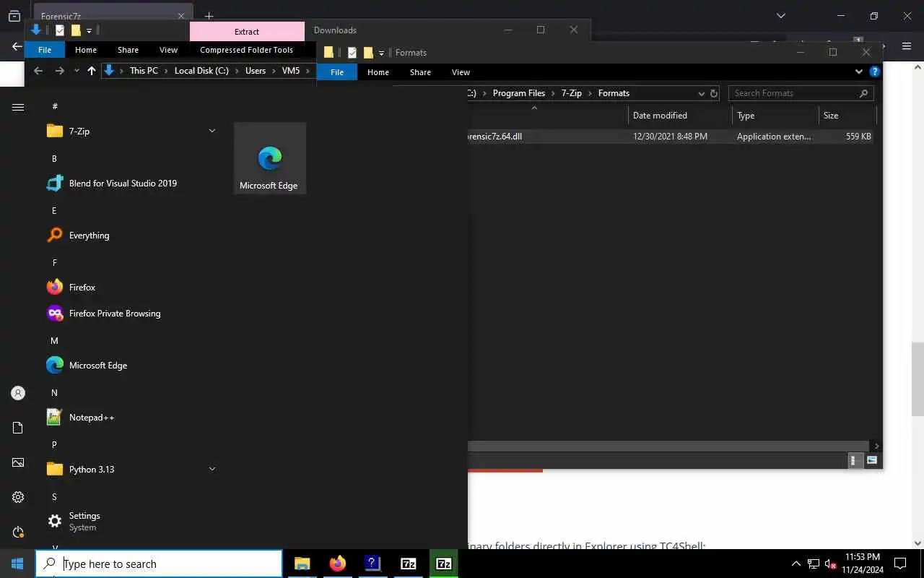Open the Python 3.13 folder entry
The image size is (924, 578).
[131, 469]
